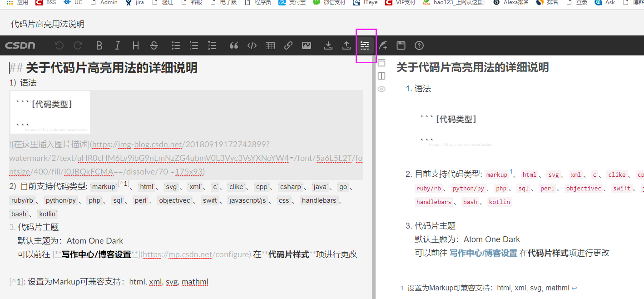This screenshot has height=299, width=644.
Task: Click the import file icon
Action: point(328,45)
